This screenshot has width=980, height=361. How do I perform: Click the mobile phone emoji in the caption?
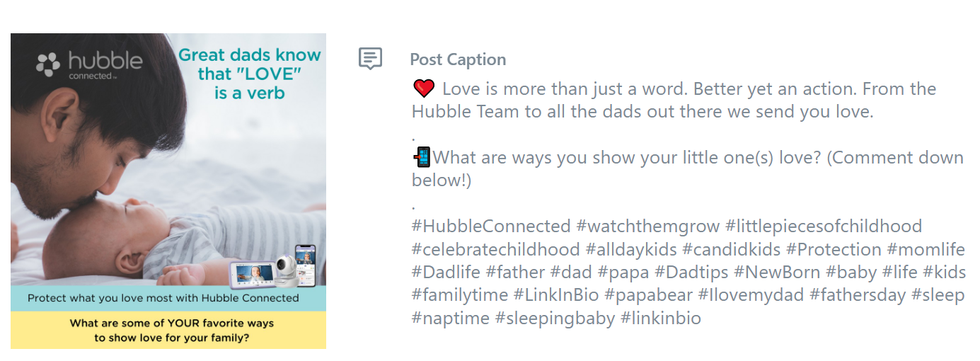(x=422, y=157)
